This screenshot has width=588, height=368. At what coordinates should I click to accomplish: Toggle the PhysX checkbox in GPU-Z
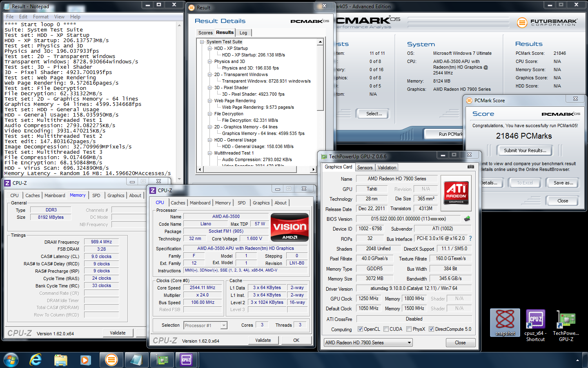pyautogui.click(x=409, y=329)
